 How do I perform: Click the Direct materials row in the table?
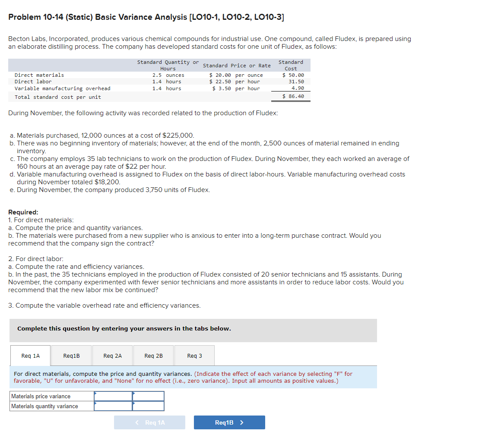pyautogui.click(x=39, y=75)
